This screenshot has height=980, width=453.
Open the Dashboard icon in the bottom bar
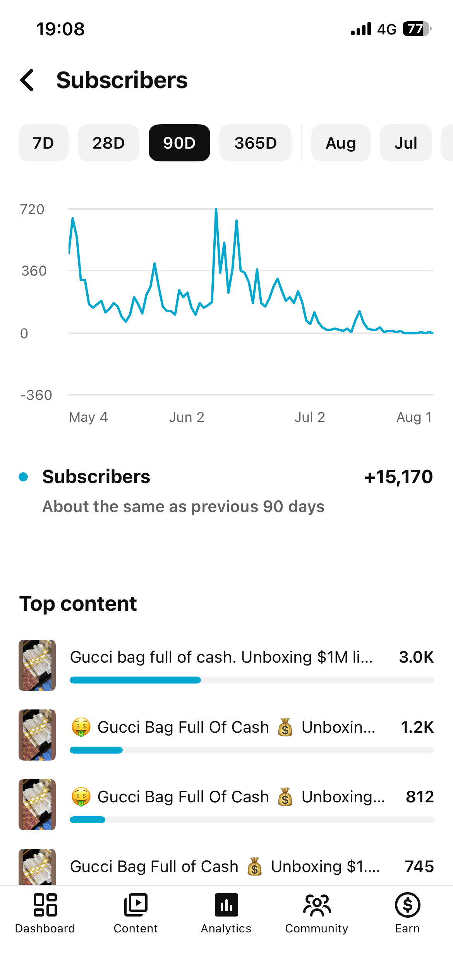click(x=45, y=905)
